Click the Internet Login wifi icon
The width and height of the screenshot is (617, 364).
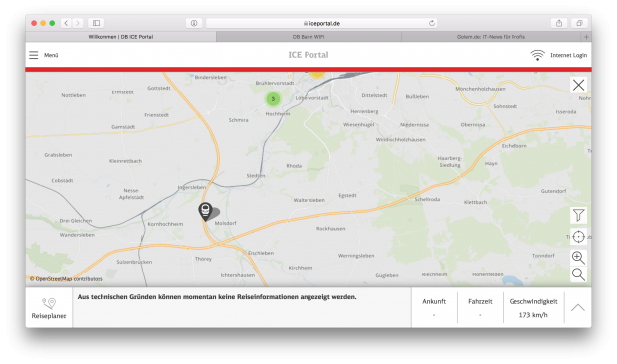(537, 55)
